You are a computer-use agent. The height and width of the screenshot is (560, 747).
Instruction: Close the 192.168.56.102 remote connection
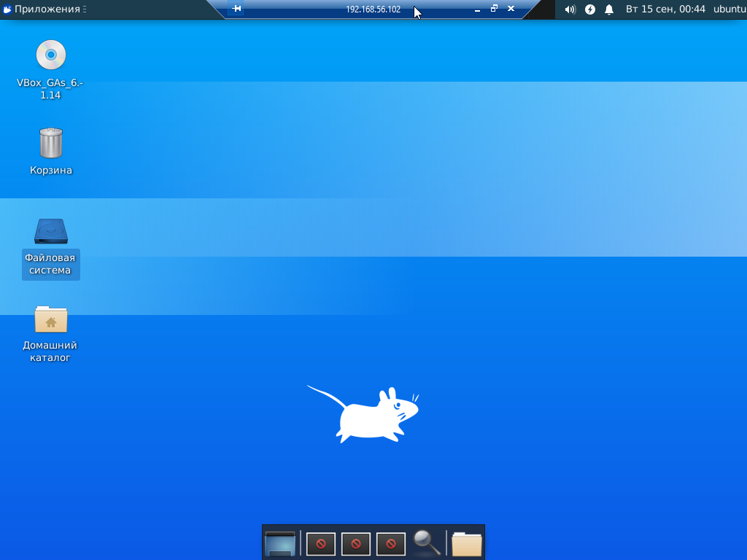511,9
